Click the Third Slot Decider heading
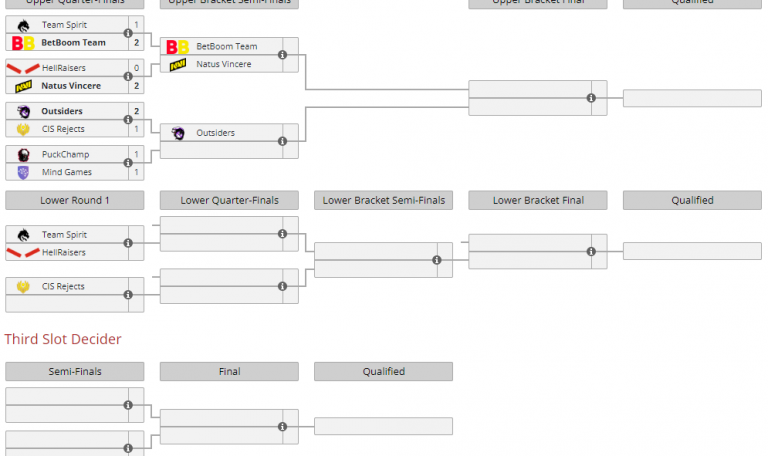The width and height of the screenshot is (768, 456). tap(63, 340)
